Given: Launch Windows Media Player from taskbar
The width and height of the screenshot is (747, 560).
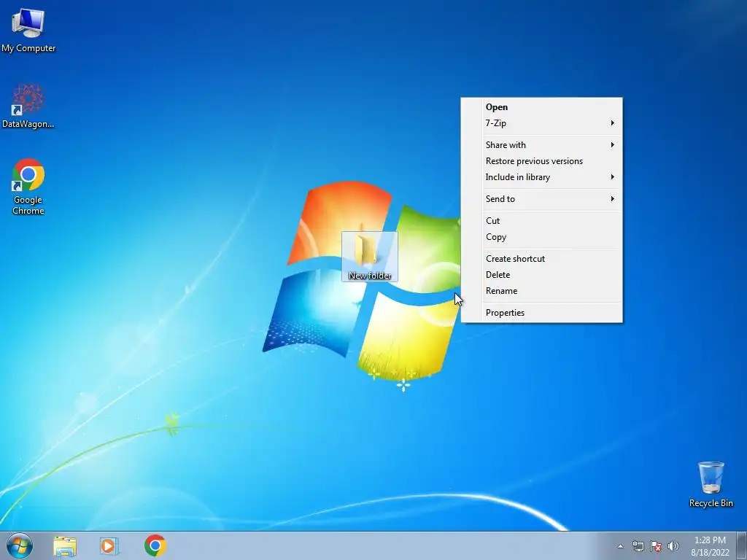Looking at the screenshot, I should point(109,545).
